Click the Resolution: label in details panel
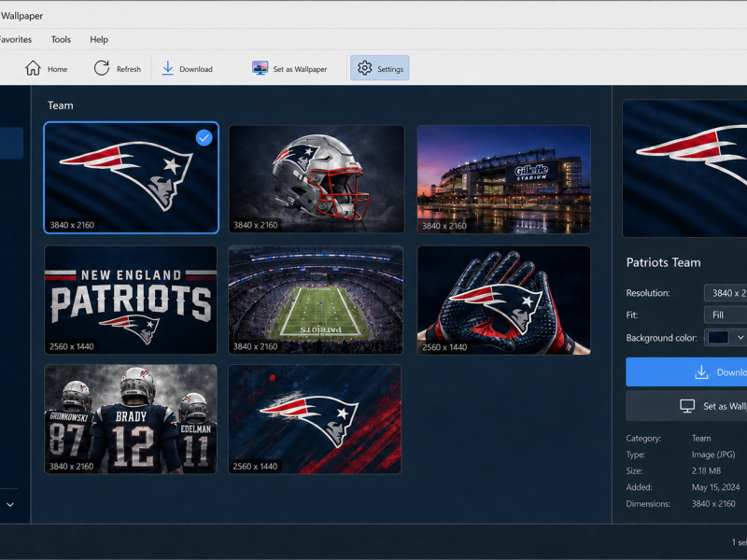747x560 pixels. click(648, 293)
